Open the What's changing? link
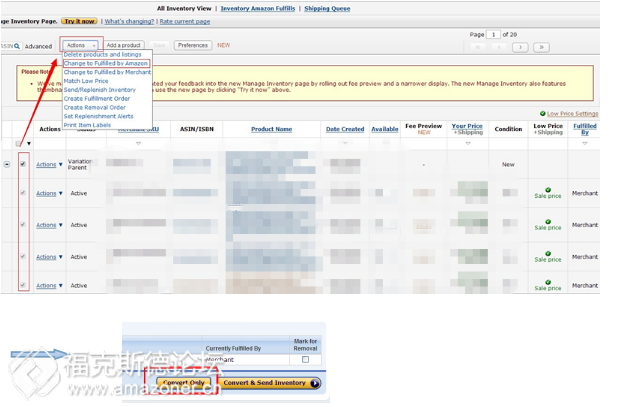The width and height of the screenshot is (633, 407). click(x=129, y=21)
